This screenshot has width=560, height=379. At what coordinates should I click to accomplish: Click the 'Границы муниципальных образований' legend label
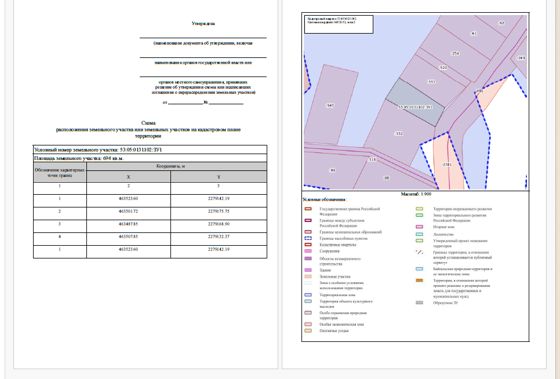350,232
